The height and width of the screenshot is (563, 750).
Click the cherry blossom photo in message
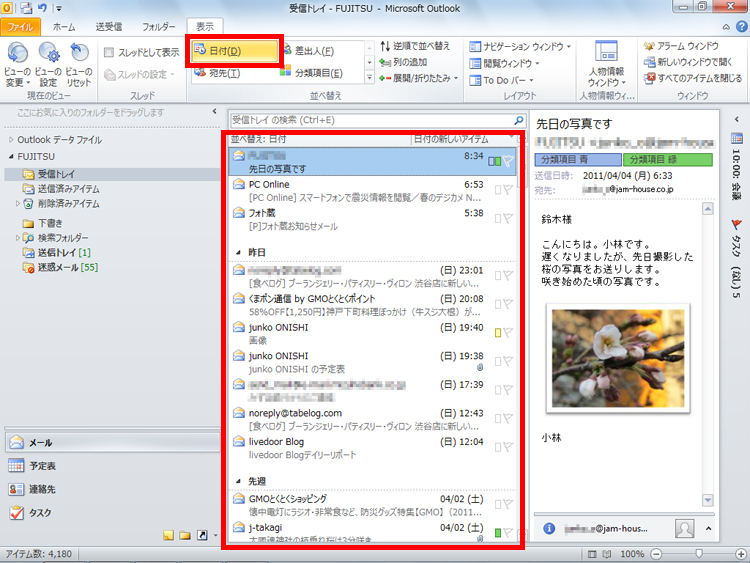pyautogui.click(x=618, y=358)
